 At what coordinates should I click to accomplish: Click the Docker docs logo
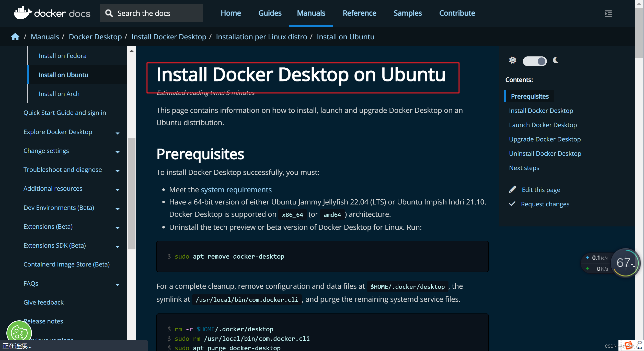(52, 13)
